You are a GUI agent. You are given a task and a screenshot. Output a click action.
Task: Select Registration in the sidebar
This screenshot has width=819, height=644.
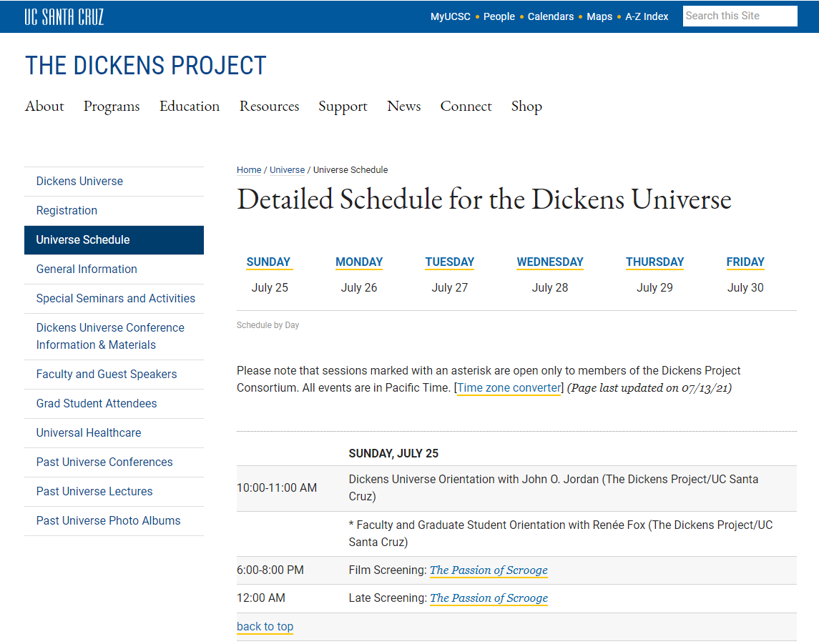click(67, 211)
